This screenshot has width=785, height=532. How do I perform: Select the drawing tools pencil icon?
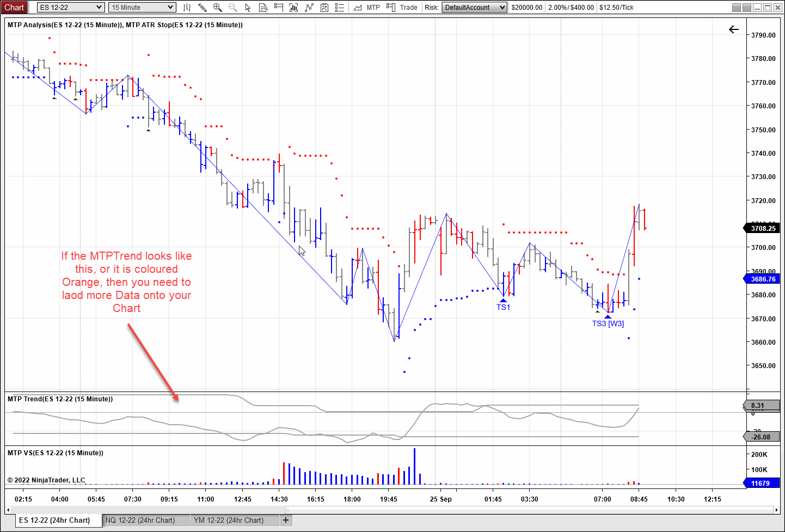tap(202, 8)
